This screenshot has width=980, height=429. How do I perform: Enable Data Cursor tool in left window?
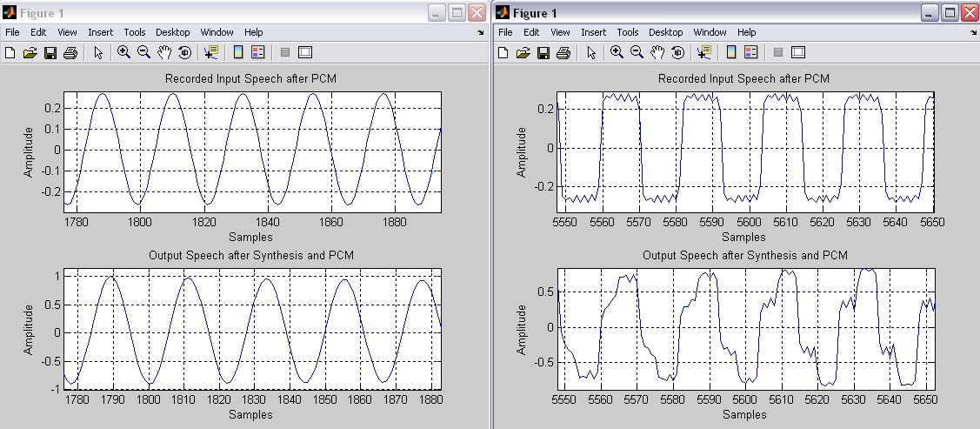click(210, 52)
